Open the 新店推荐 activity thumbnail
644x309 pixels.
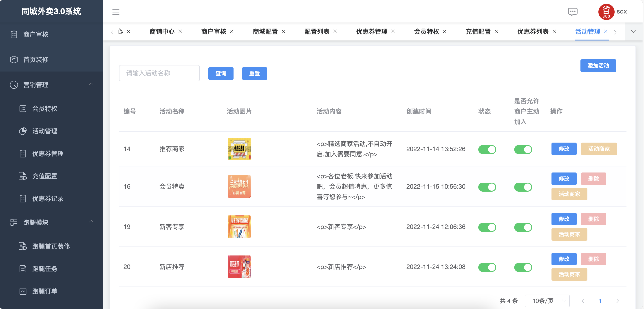(239, 267)
